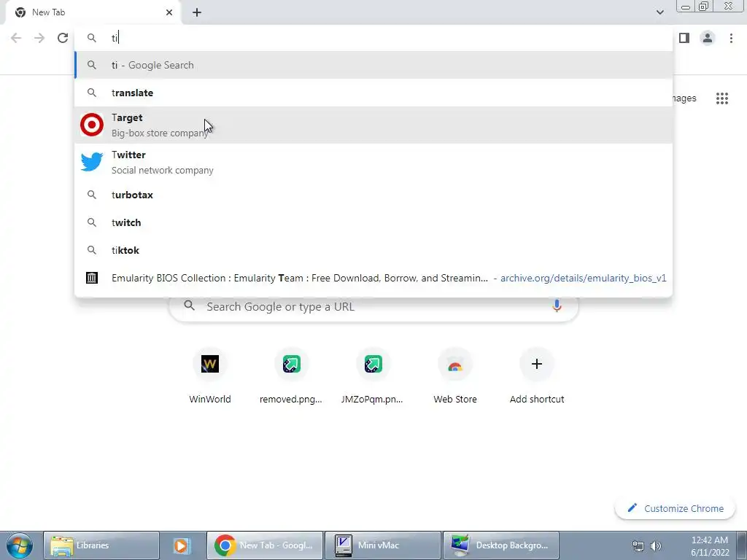Viewport: 747px width, 560px height.
Task: Pick the 'twitch' suggestion
Action: pyautogui.click(x=373, y=222)
